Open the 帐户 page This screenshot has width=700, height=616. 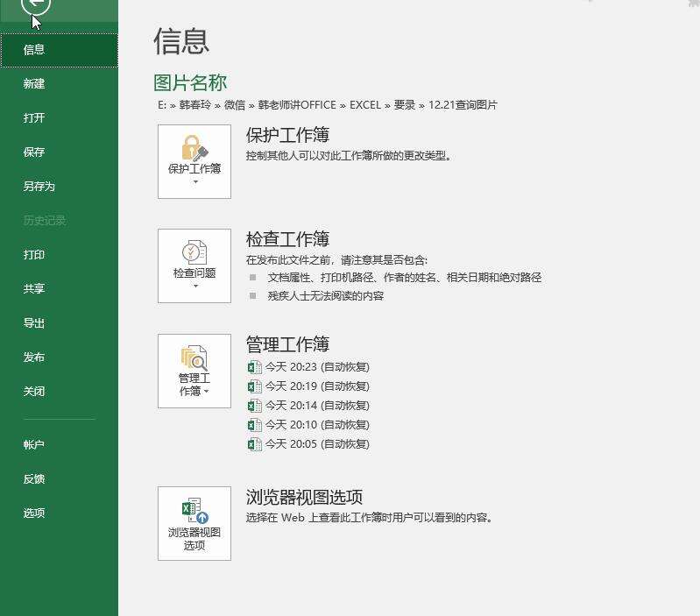(34, 444)
